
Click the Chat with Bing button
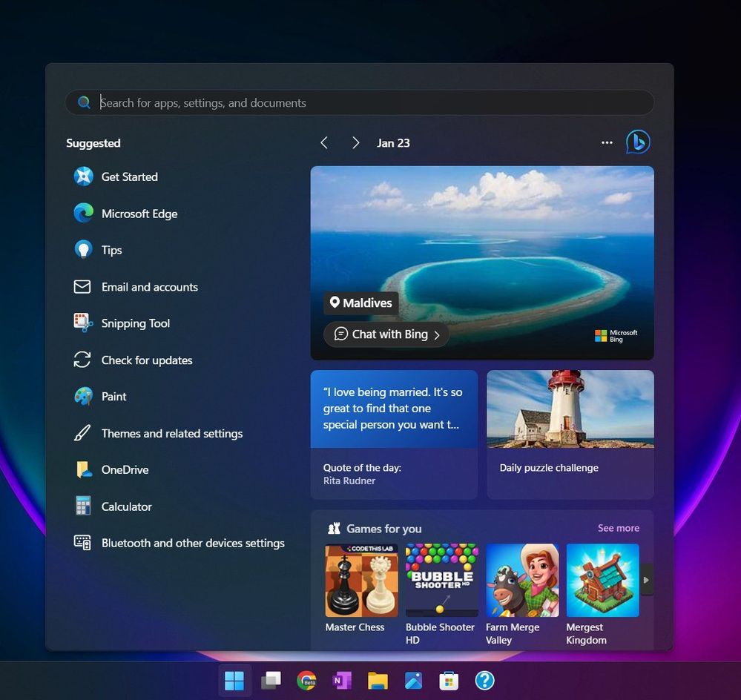[x=386, y=334]
